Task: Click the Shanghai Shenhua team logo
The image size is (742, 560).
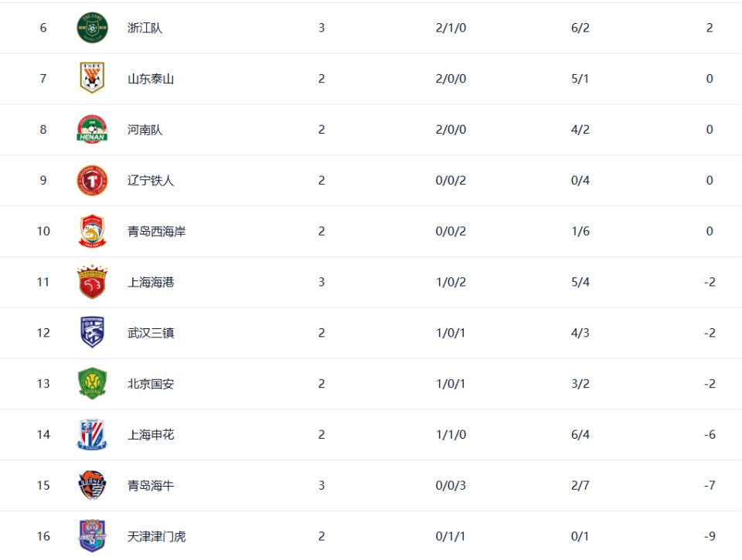Action: pos(92,435)
